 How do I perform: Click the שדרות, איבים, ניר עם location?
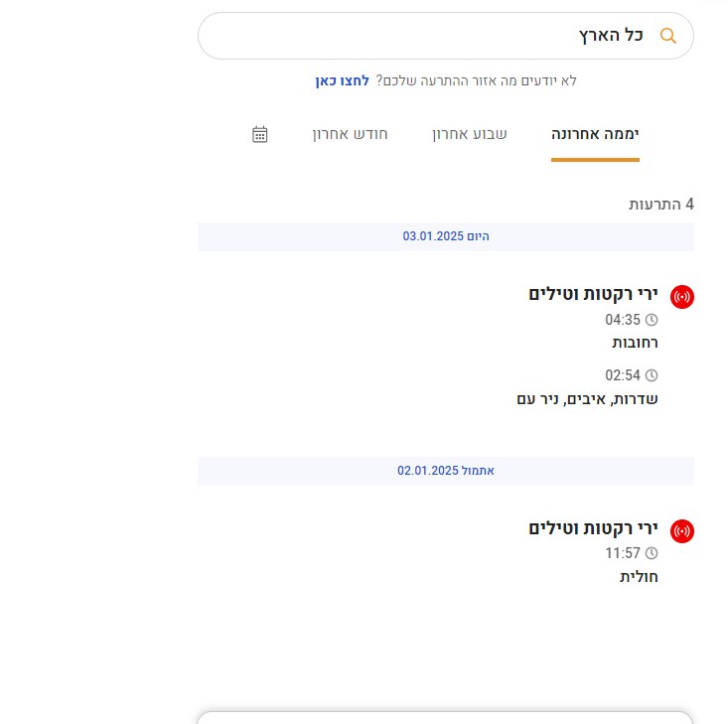pos(587,398)
